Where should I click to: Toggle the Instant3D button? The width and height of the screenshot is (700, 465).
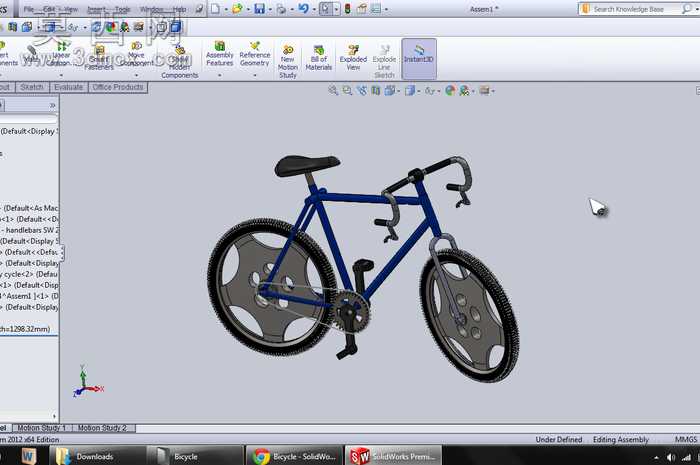coord(419,58)
